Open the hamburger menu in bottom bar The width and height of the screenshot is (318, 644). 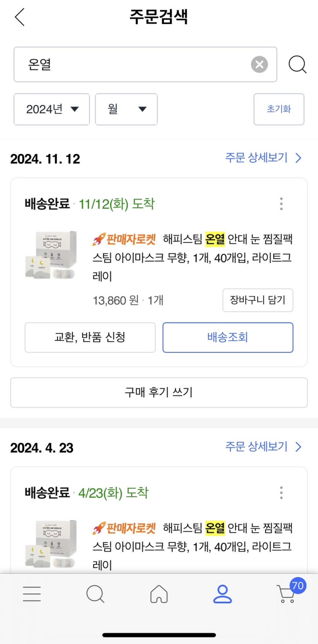[32, 594]
